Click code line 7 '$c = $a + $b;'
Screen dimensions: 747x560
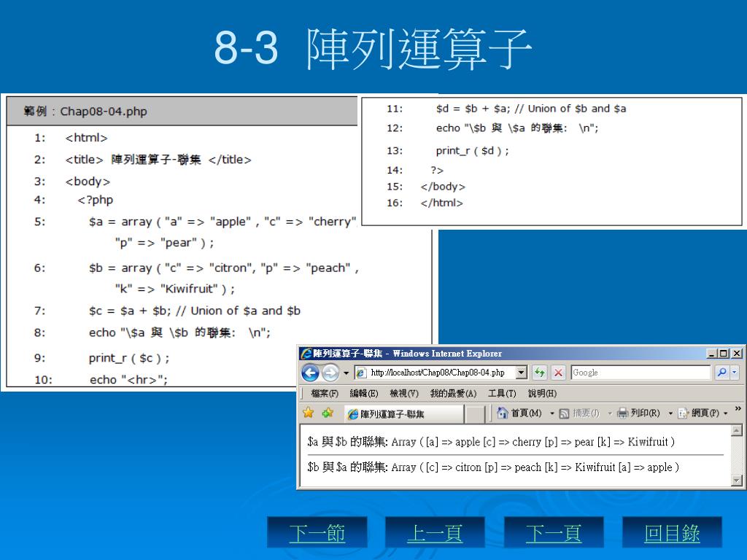pos(194,311)
